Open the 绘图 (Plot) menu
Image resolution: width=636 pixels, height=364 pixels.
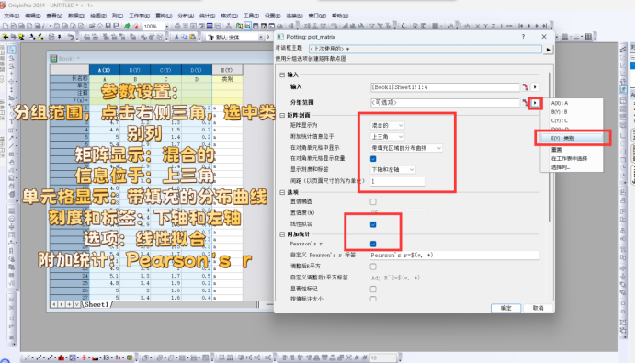coord(97,16)
